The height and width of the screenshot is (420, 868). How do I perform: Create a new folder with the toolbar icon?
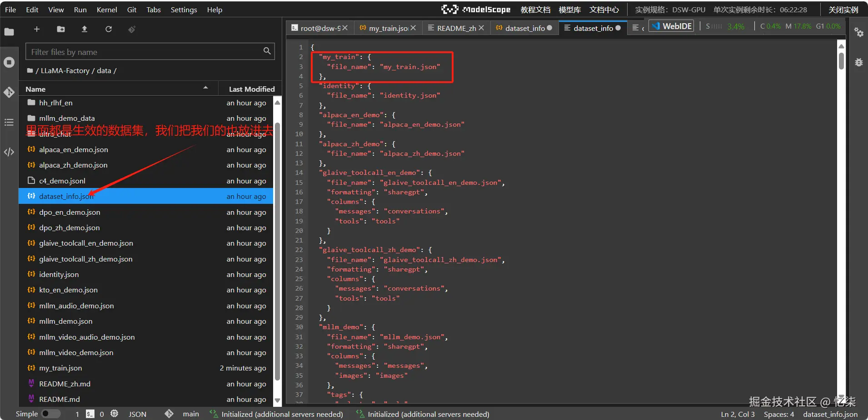coord(61,29)
